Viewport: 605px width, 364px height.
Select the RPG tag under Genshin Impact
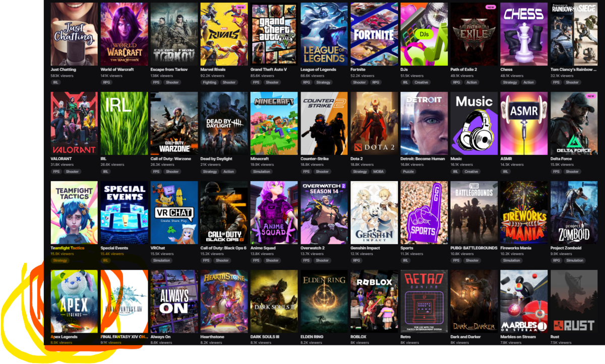click(x=356, y=261)
